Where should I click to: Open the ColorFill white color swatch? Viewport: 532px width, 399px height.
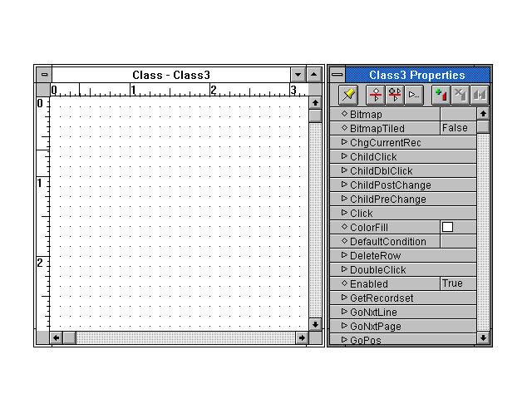[447, 227]
